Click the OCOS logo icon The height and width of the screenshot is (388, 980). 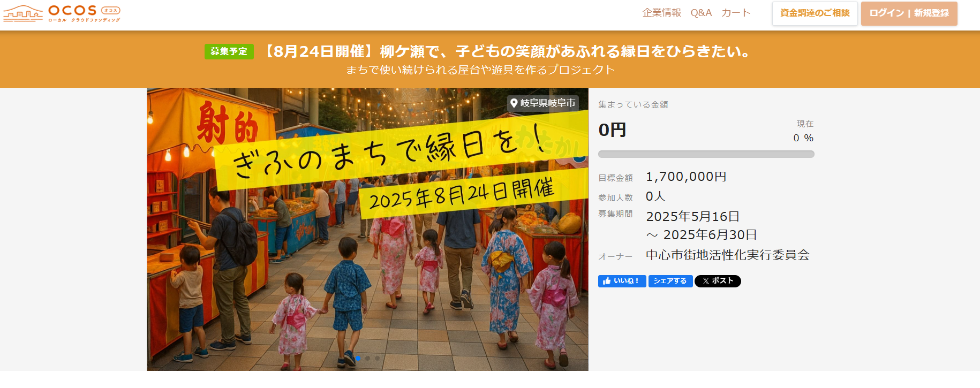coord(62,13)
